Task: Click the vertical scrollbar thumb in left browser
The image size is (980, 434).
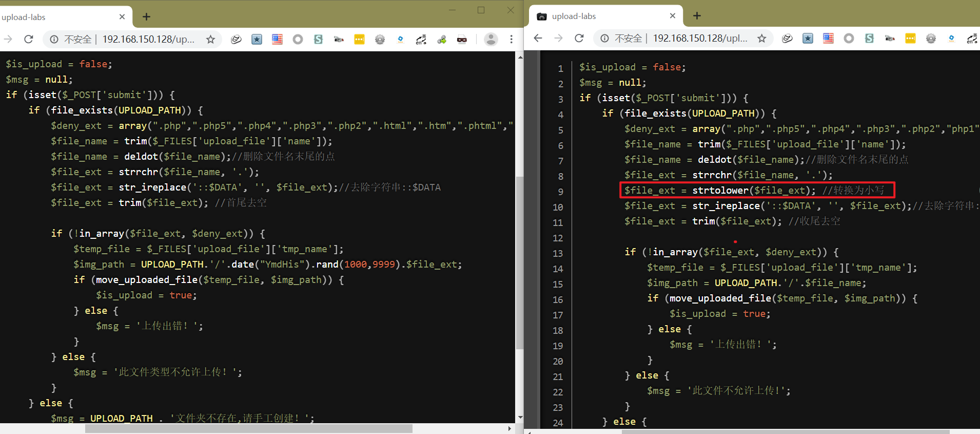Action: pyautogui.click(x=519, y=262)
